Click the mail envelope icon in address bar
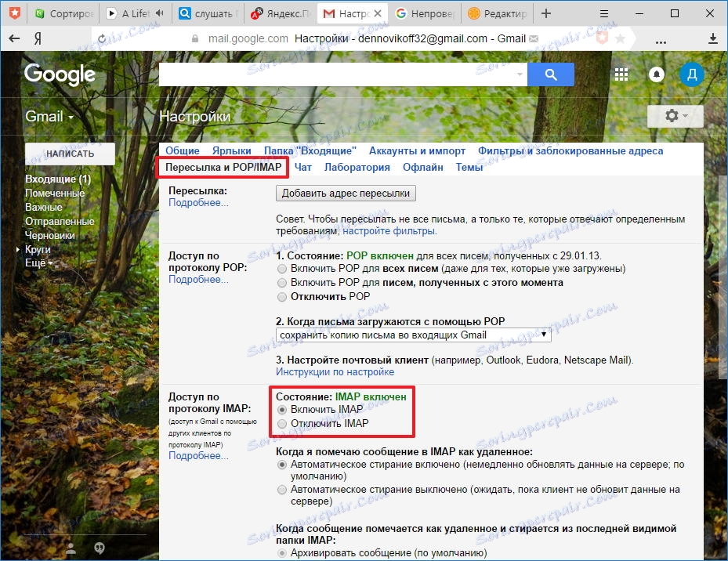728x561 pixels. [x=534, y=38]
